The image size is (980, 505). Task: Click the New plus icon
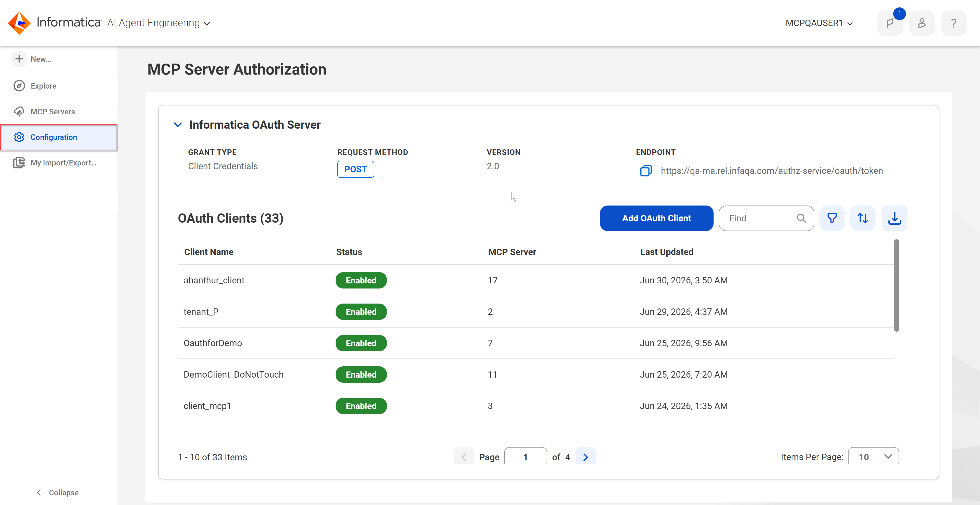tap(19, 59)
